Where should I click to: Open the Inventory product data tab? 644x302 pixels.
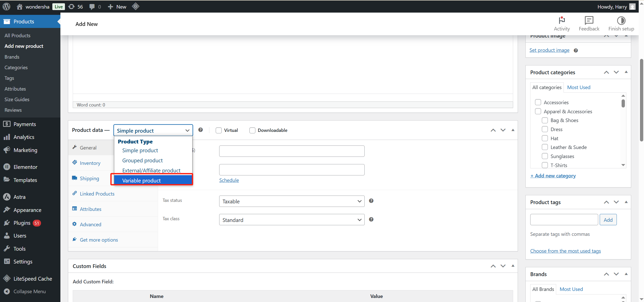point(90,163)
